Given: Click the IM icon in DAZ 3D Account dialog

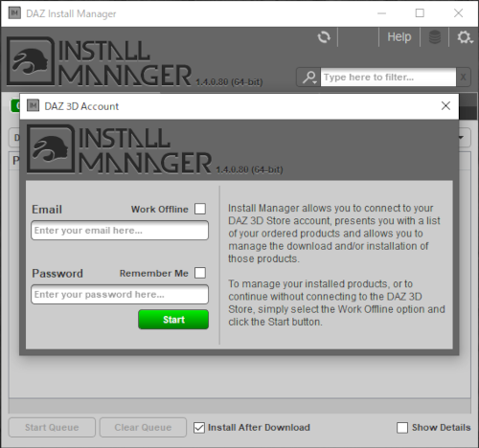Looking at the screenshot, I should (33, 105).
